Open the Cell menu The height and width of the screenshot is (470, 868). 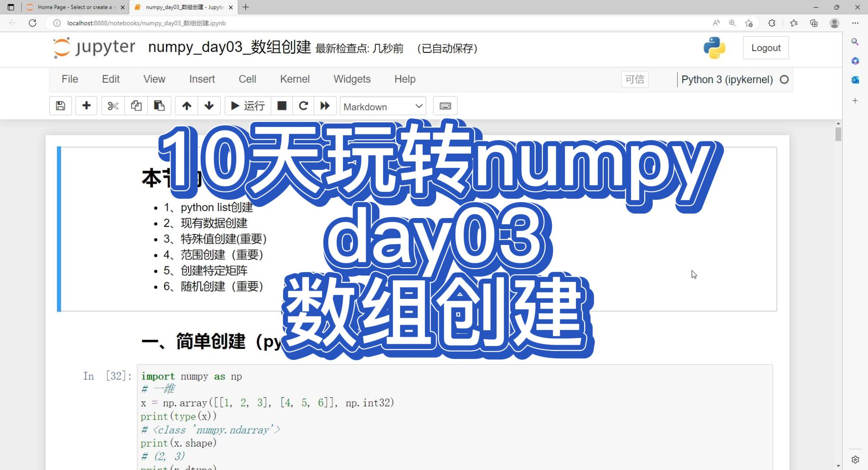tap(247, 79)
